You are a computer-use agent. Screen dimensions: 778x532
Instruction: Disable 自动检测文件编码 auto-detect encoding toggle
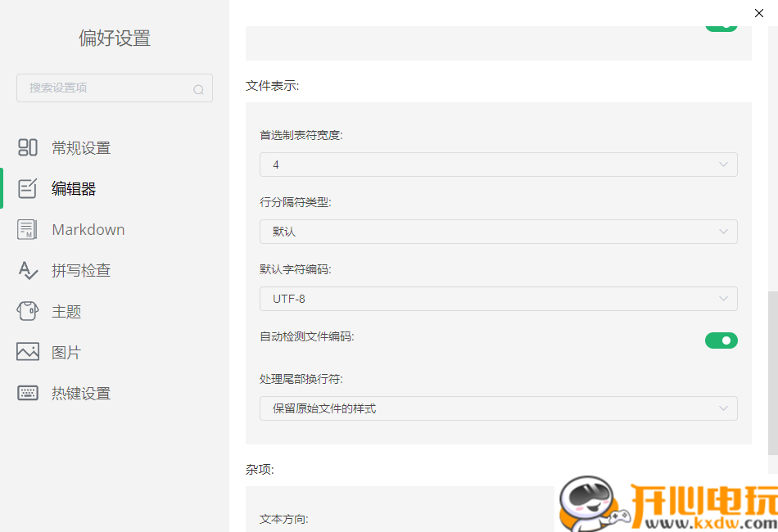click(x=721, y=340)
